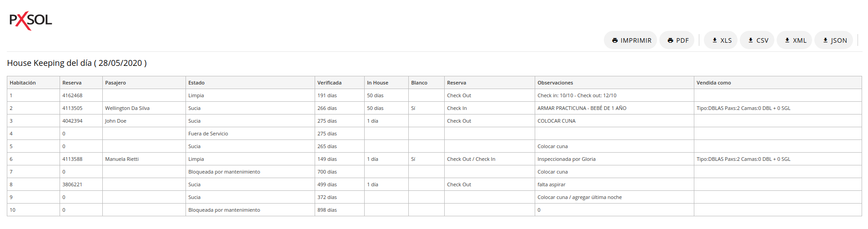Click the Vendida como column header
The height and width of the screenshot is (229, 868).
tap(713, 83)
